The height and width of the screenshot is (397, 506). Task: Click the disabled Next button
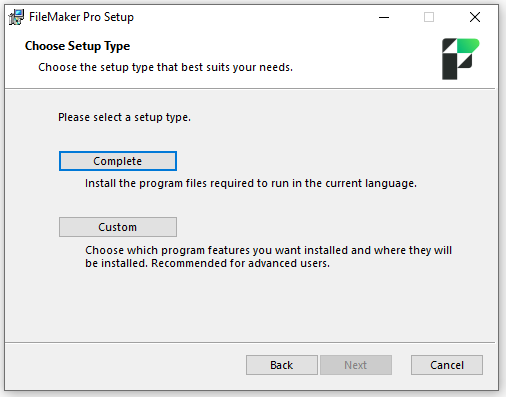pyautogui.click(x=356, y=365)
